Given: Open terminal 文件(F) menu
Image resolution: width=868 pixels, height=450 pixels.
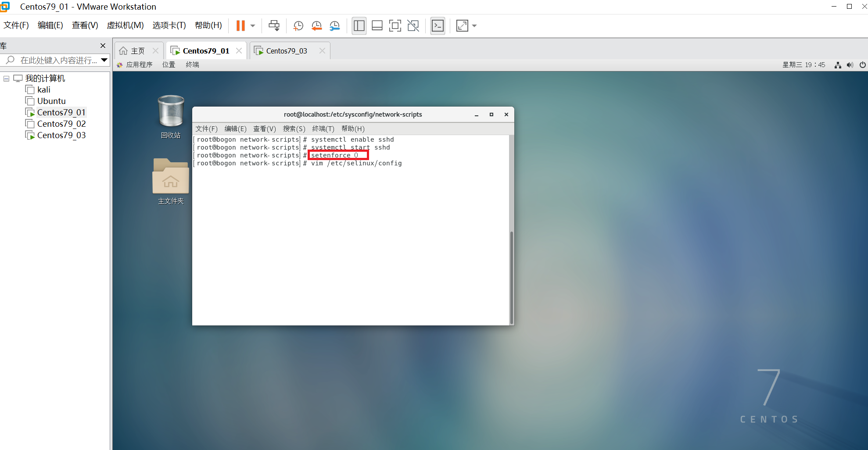Looking at the screenshot, I should tap(206, 129).
